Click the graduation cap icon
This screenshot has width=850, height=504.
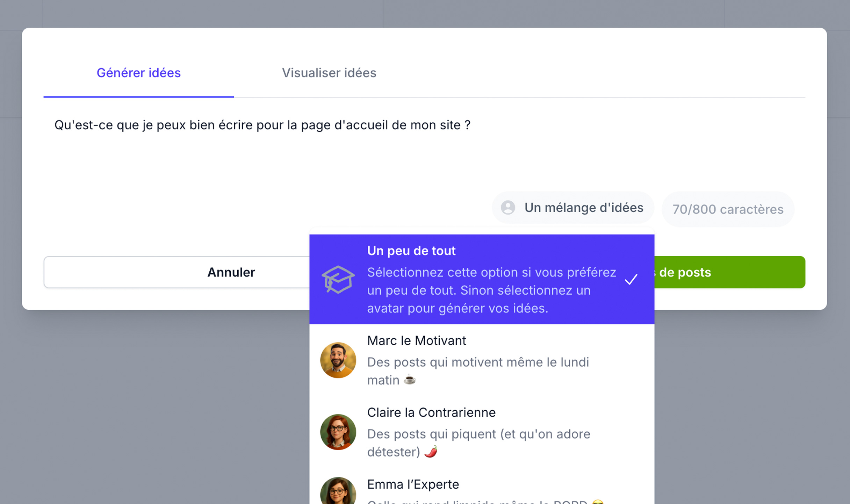(338, 280)
